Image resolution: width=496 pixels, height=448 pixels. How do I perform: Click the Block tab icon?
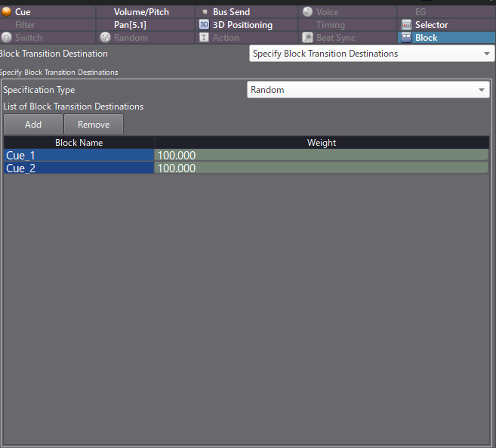coord(405,38)
